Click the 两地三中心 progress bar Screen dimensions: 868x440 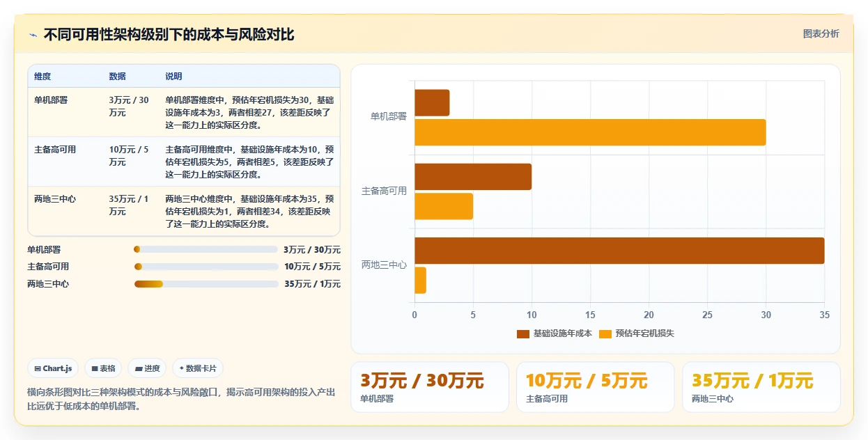(206, 284)
